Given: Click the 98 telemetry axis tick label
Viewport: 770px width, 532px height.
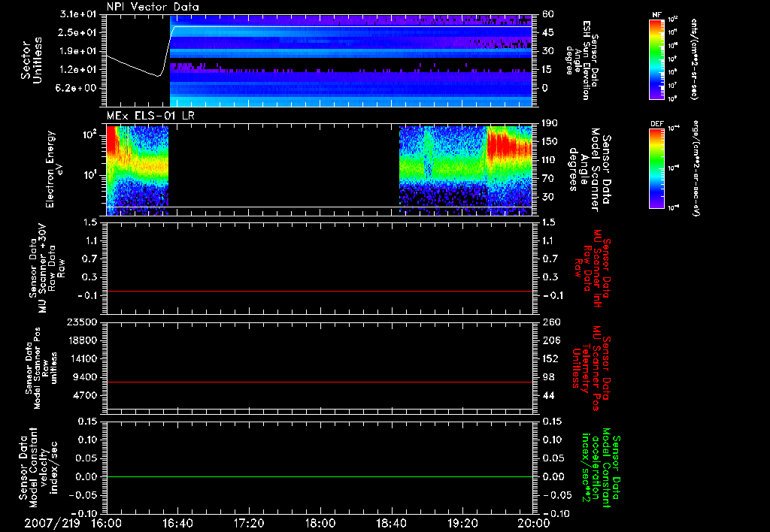Looking at the screenshot, I should [548, 377].
